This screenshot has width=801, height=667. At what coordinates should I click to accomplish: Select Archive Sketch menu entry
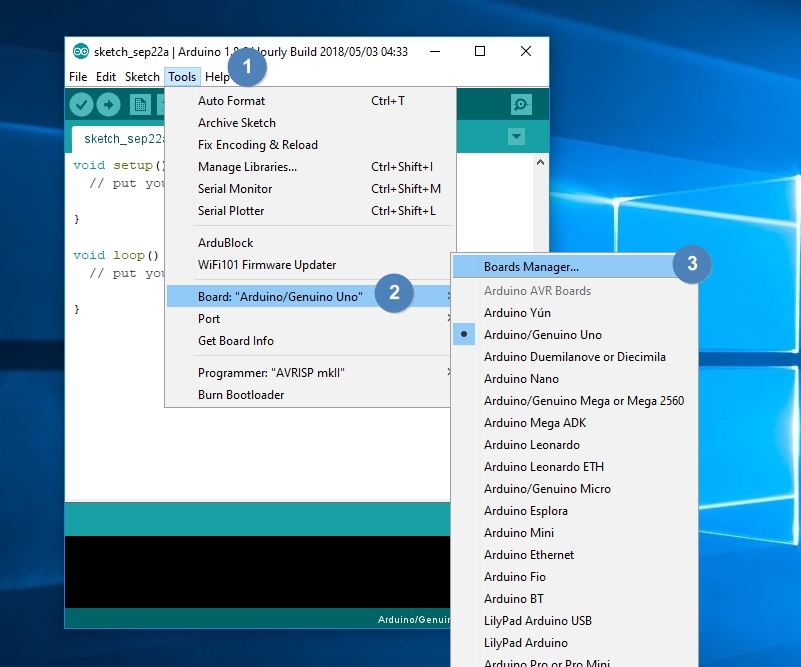(x=310, y=123)
